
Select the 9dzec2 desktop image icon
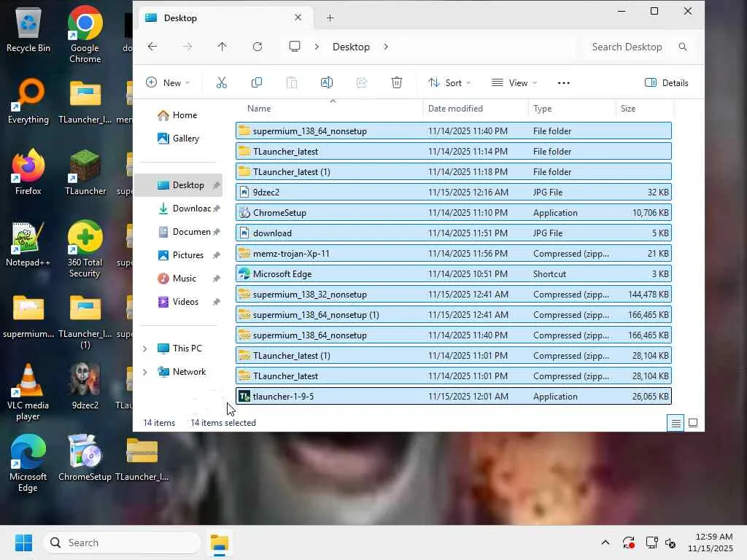85,386
